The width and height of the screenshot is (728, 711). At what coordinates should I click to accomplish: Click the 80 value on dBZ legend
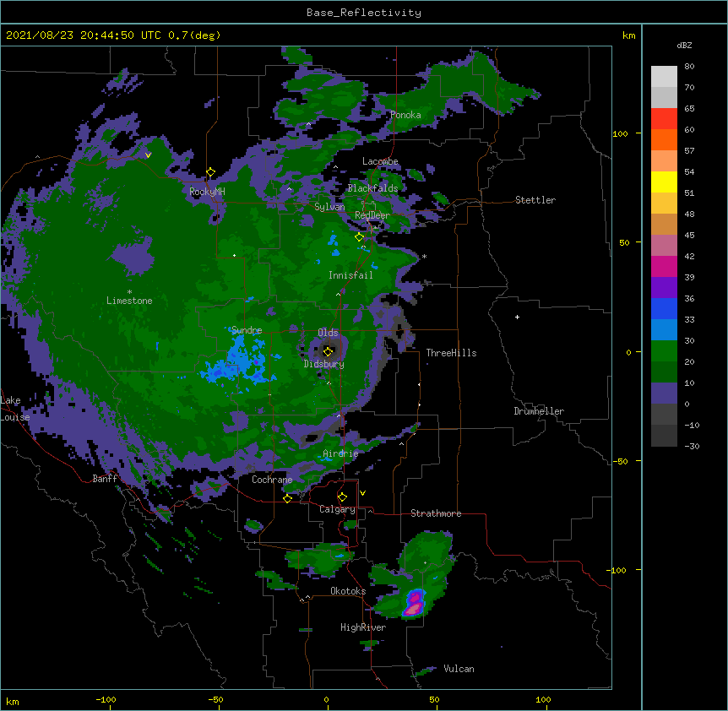689,67
